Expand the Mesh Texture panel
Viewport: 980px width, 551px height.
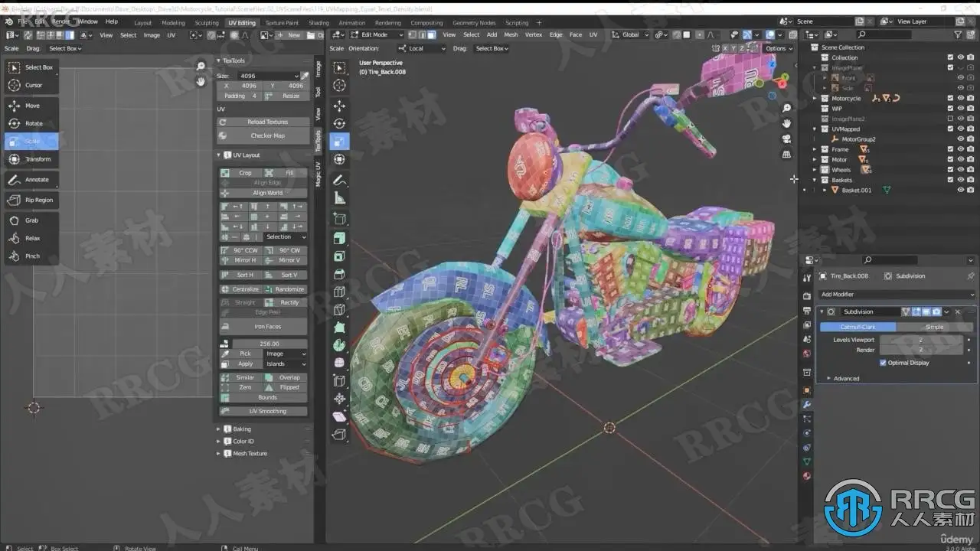coord(250,453)
